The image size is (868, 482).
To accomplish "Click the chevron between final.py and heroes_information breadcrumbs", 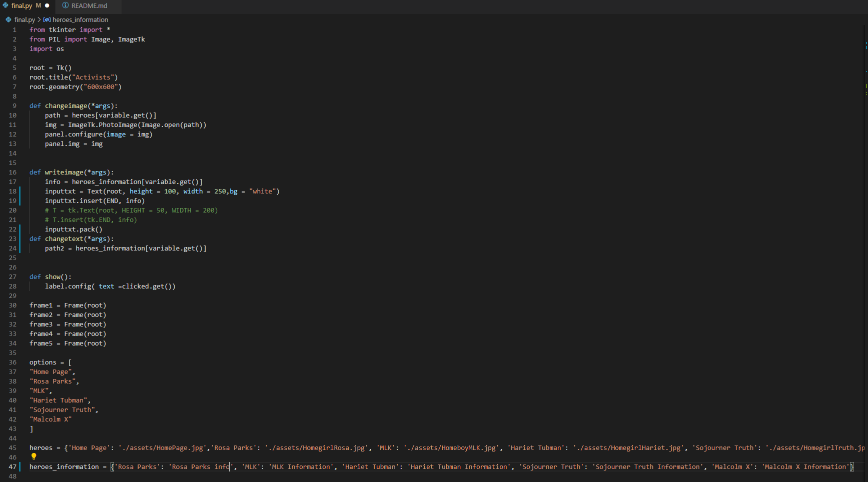I will pyautogui.click(x=39, y=19).
